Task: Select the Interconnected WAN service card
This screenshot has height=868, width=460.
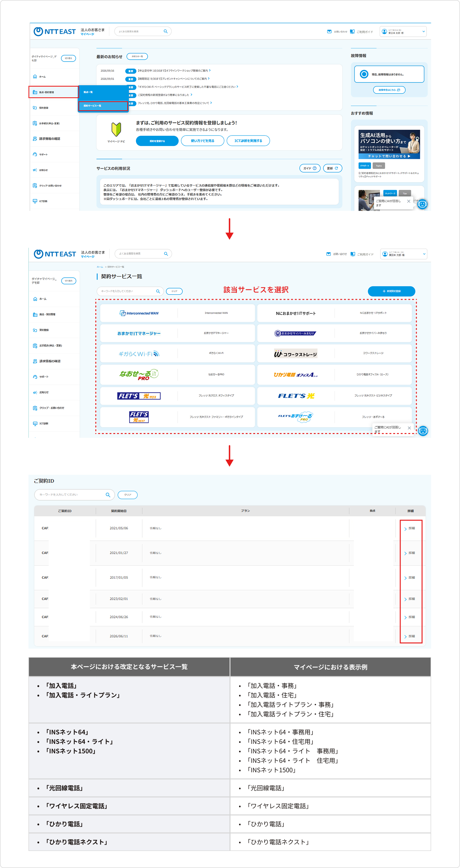Action: click(x=177, y=313)
